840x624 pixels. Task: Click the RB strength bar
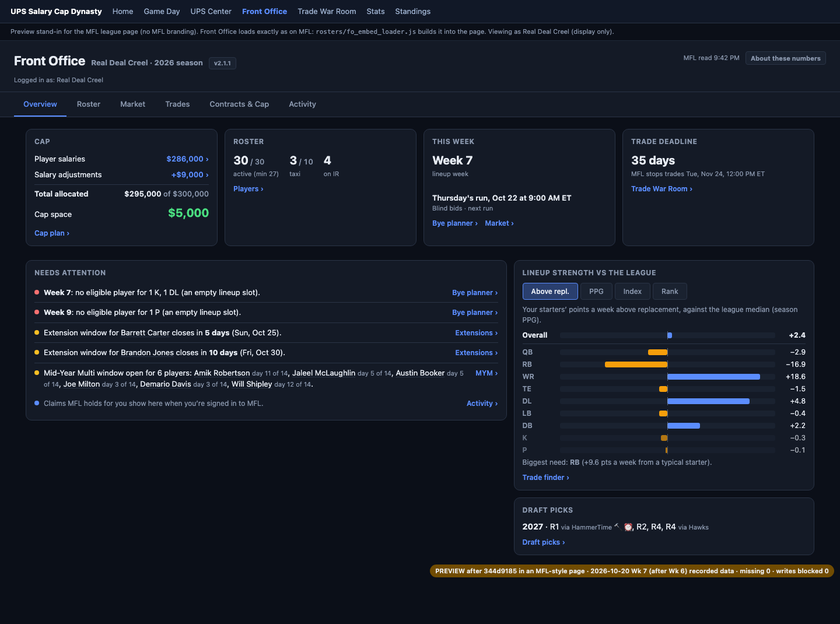(x=636, y=364)
